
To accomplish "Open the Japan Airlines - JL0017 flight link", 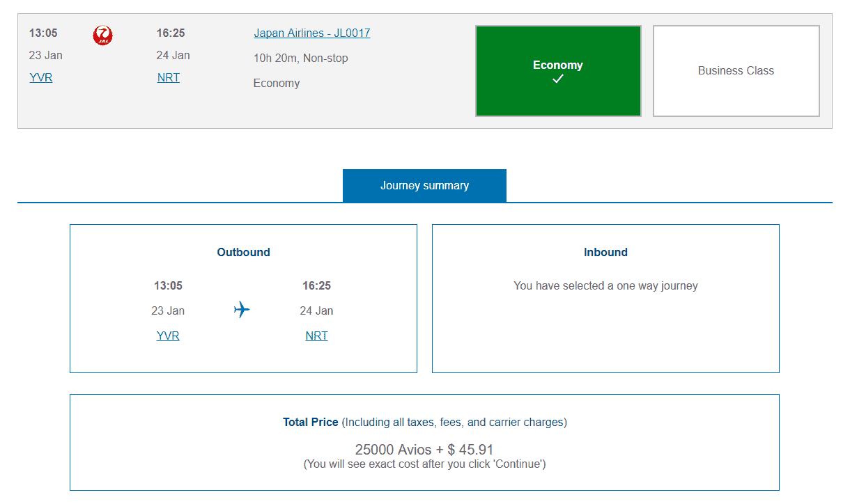I will pyautogui.click(x=311, y=33).
